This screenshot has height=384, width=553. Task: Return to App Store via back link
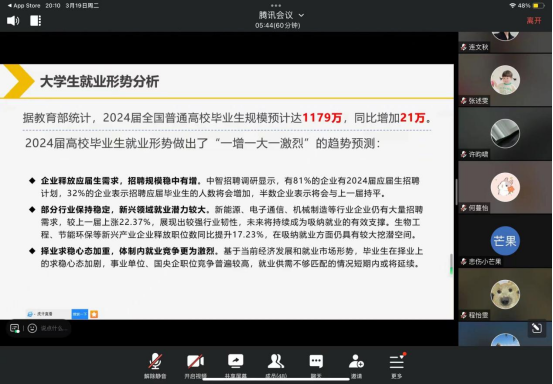[24, 6]
